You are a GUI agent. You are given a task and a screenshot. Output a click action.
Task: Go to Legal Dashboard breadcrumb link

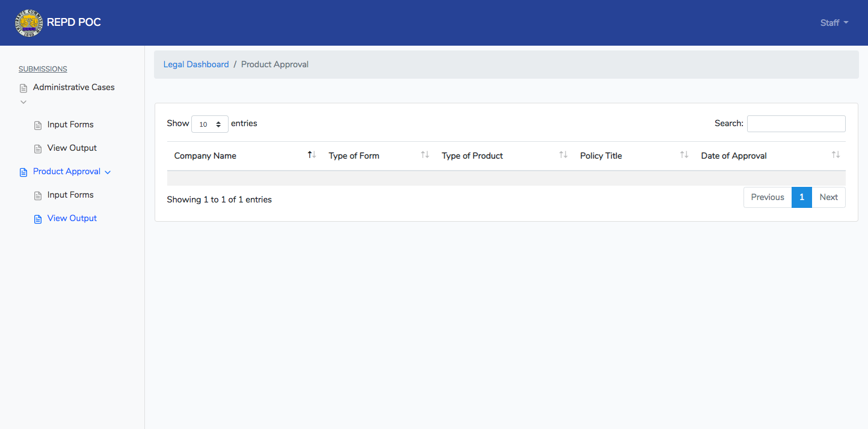pyautogui.click(x=196, y=64)
